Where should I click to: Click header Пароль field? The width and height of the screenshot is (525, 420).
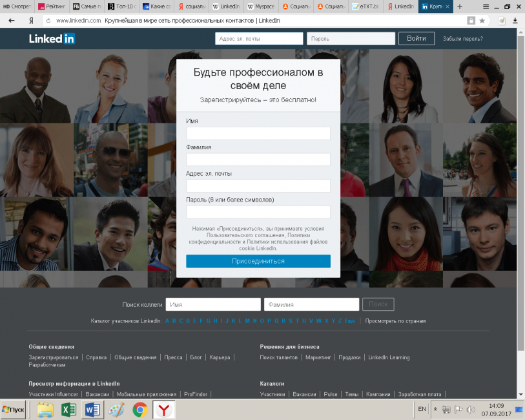(x=351, y=39)
